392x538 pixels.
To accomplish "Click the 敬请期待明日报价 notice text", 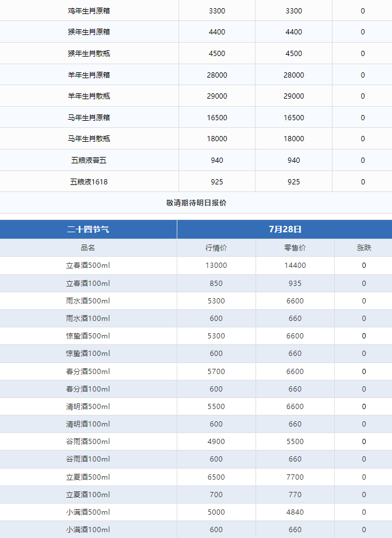I will coord(196,203).
